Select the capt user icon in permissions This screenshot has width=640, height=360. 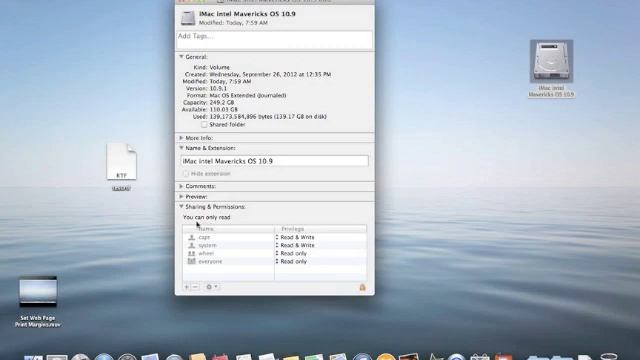coord(191,237)
